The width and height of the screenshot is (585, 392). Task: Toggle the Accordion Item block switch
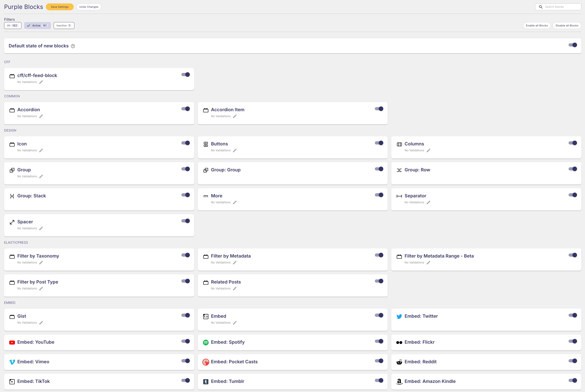click(x=379, y=109)
